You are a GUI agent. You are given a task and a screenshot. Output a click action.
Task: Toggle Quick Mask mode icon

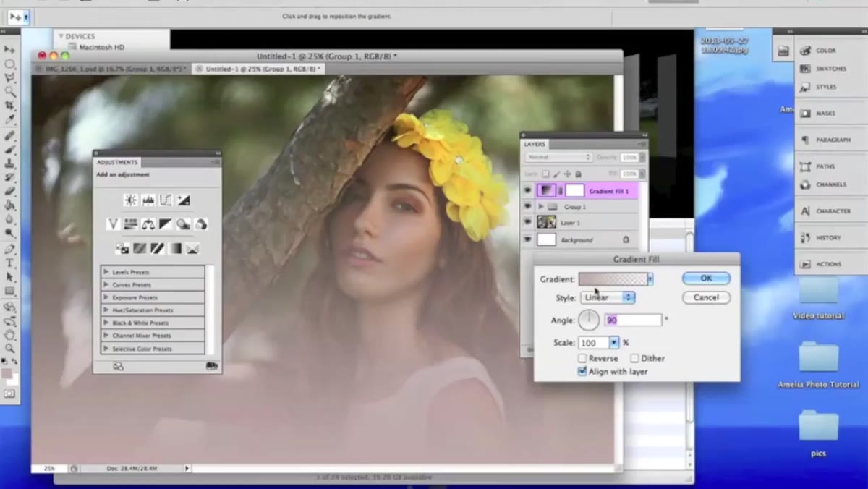(9, 393)
